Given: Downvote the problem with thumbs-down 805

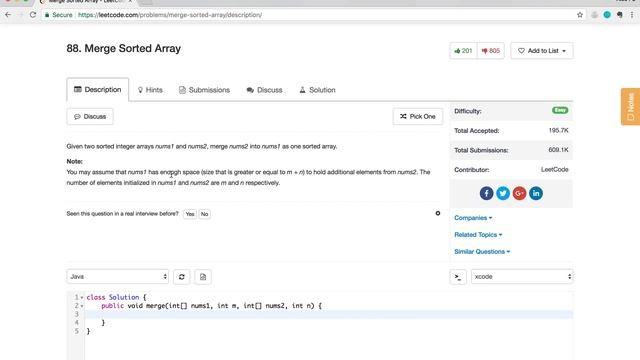Looking at the screenshot, I should [x=491, y=51].
